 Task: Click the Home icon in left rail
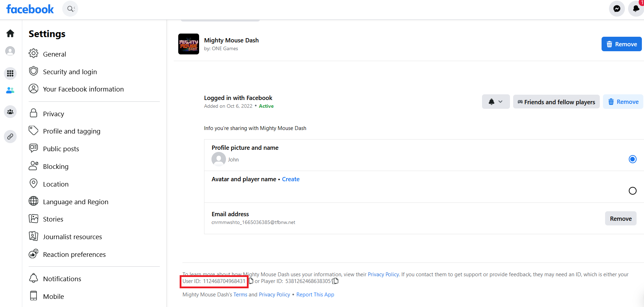click(10, 34)
